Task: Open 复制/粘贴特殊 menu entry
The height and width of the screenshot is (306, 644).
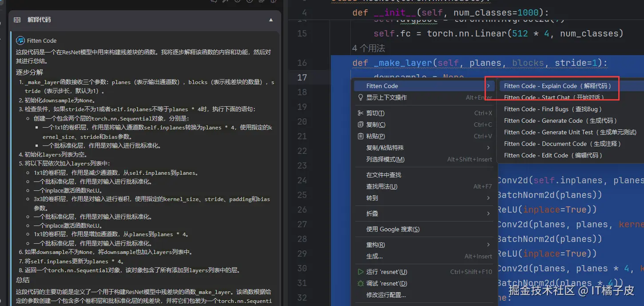Action: (424, 148)
